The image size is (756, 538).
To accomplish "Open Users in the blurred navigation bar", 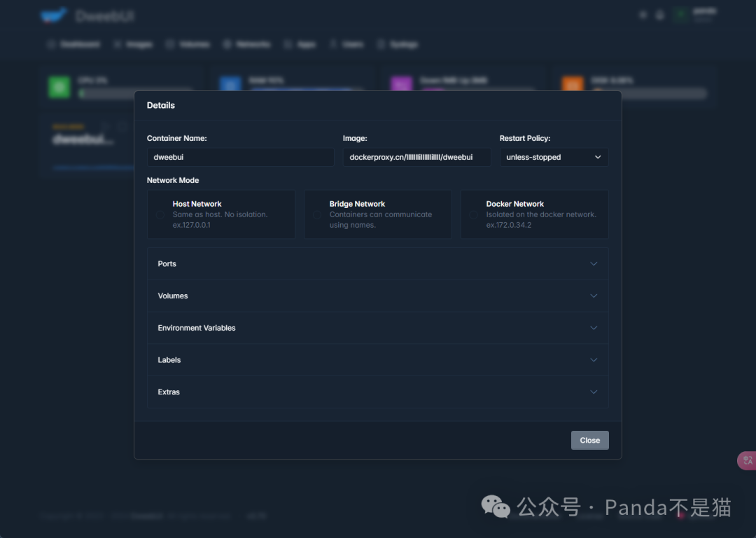I will (346, 44).
